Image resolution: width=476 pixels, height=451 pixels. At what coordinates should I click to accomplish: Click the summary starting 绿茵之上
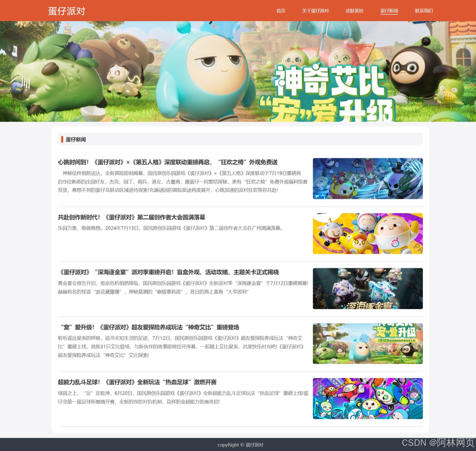[x=183, y=397]
